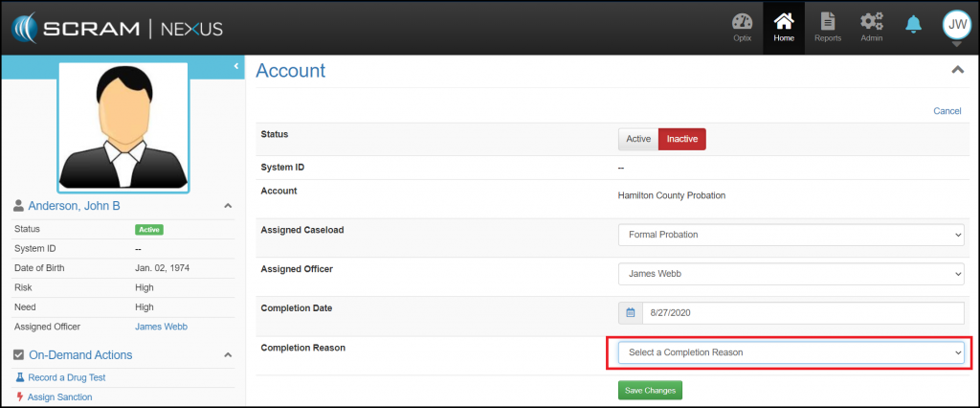Click the calendar icon beside Completion Date
The width and height of the screenshot is (980, 408).
pos(631,313)
